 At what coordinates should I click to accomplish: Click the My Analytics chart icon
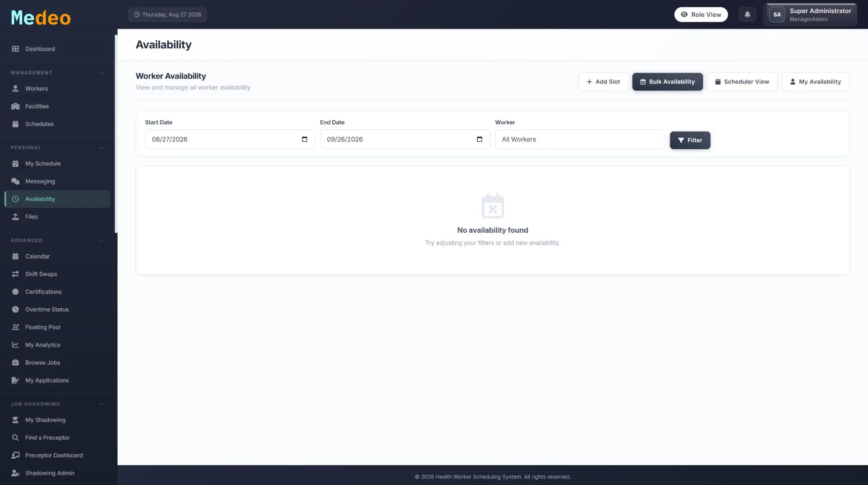[x=15, y=345]
